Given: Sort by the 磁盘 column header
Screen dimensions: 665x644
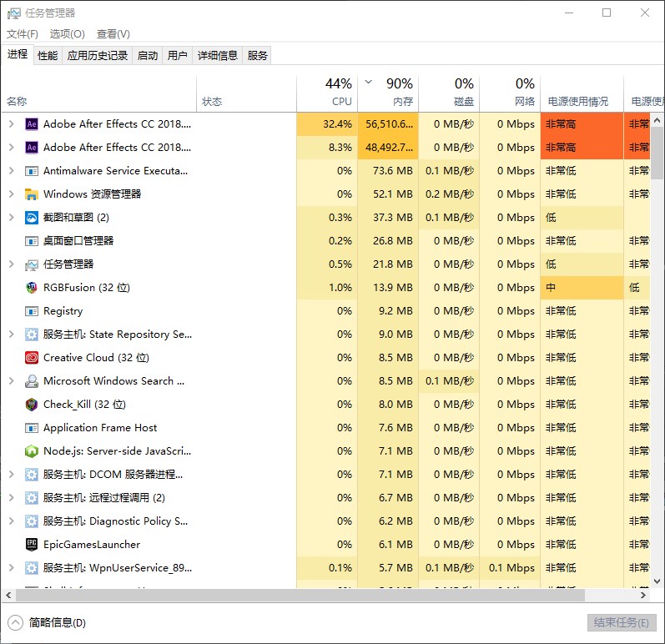Looking at the screenshot, I should [449, 94].
